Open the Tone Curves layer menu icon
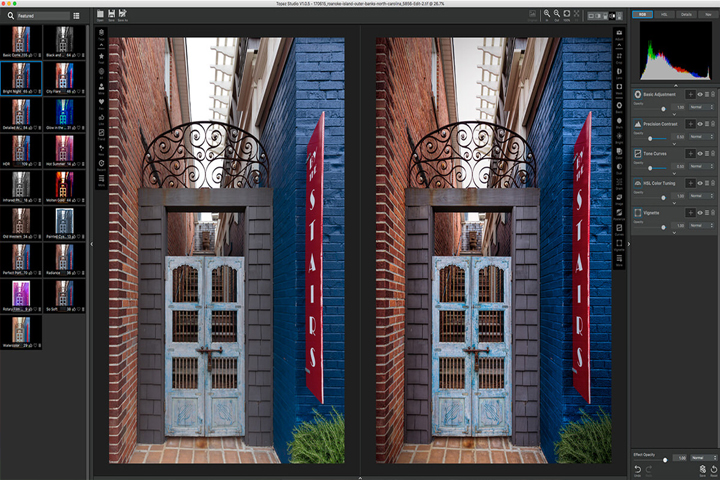The width and height of the screenshot is (720, 480). [x=707, y=153]
